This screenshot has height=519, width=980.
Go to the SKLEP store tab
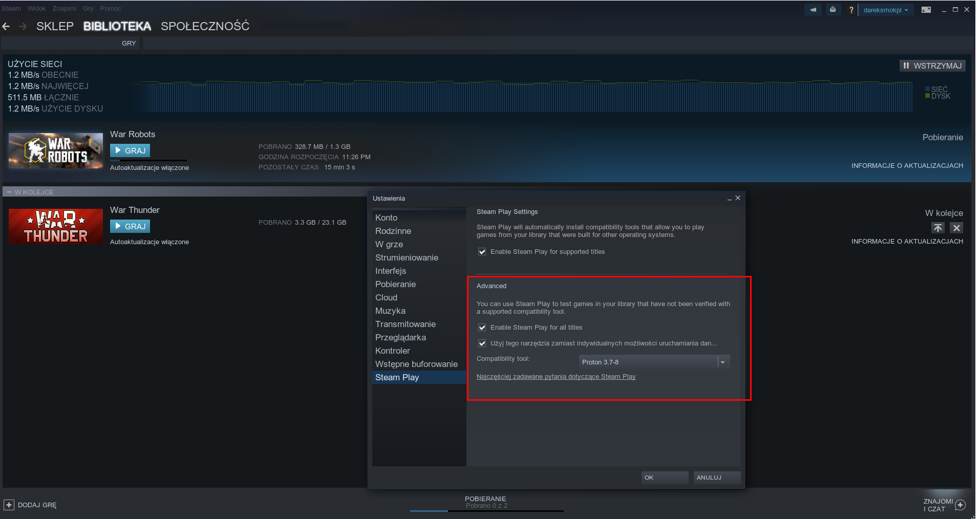55,26
